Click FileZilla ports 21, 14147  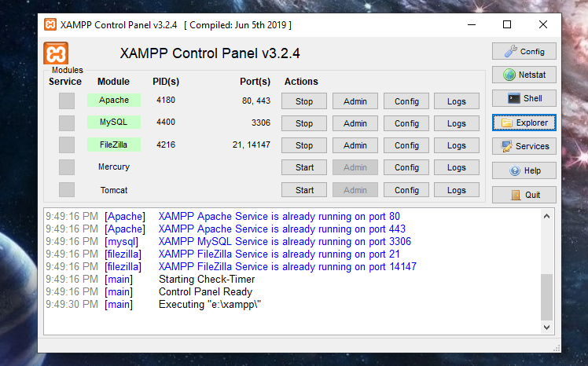[x=252, y=145]
